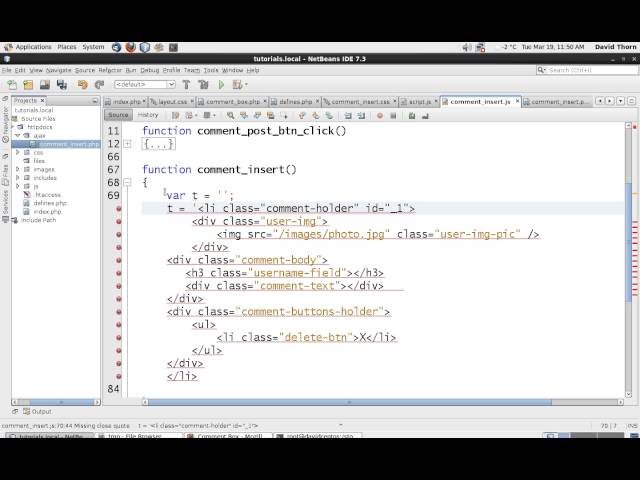Open the Refactor menu
The width and height of the screenshot is (640, 480).
pyautogui.click(x=110, y=70)
